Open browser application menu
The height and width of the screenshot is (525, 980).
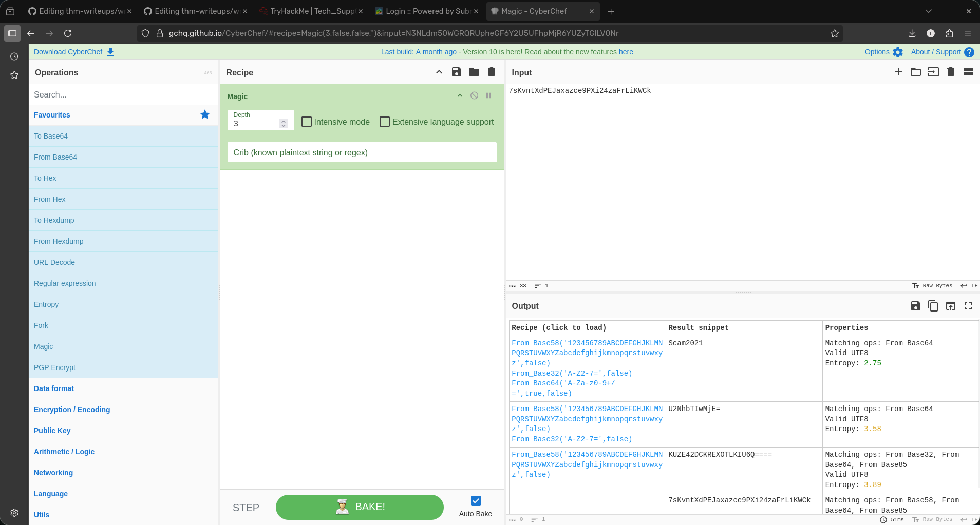tap(968, 33)
